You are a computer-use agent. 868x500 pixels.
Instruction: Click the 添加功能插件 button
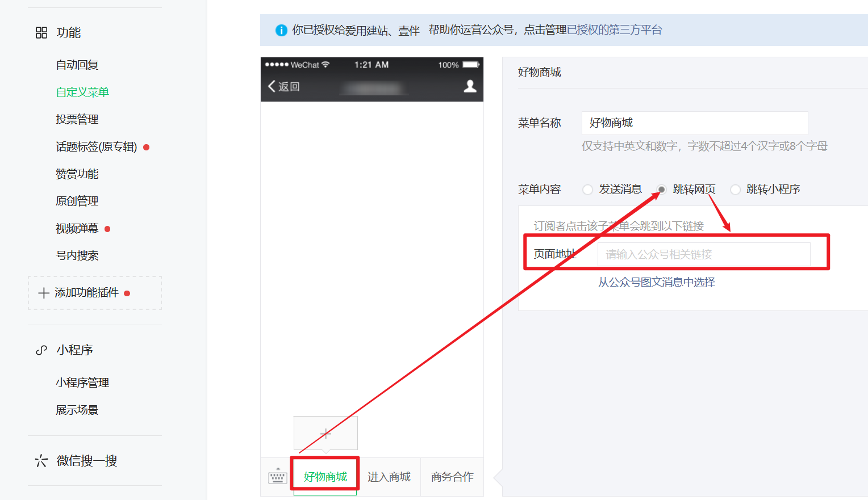coord(95,293)
